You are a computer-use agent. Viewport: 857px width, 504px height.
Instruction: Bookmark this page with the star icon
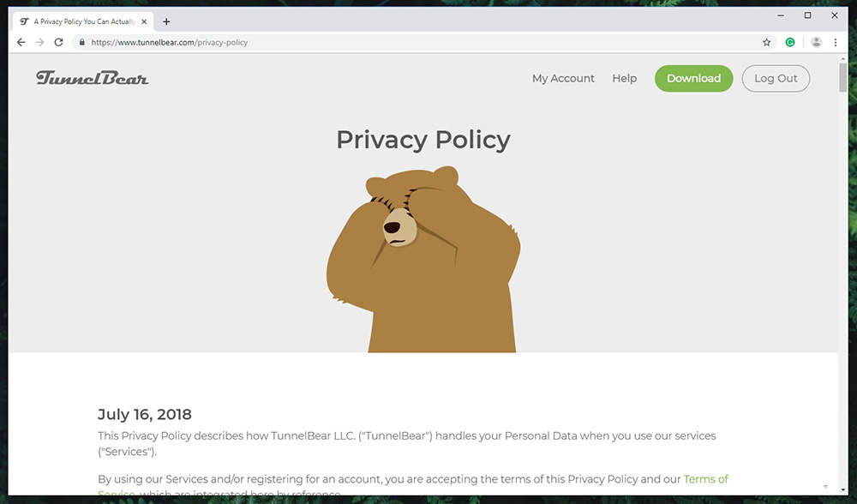(766, 42)
